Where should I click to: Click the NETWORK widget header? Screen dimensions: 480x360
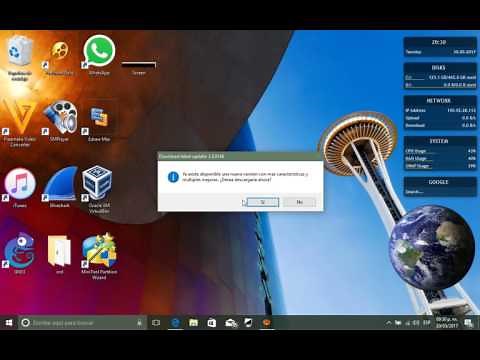[x=439, y=100]
